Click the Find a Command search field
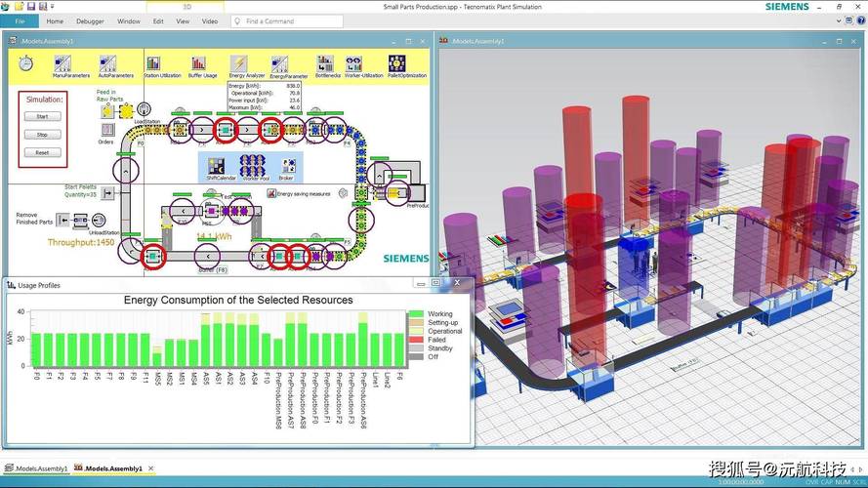The image size is (868, 488). [287, 21]
